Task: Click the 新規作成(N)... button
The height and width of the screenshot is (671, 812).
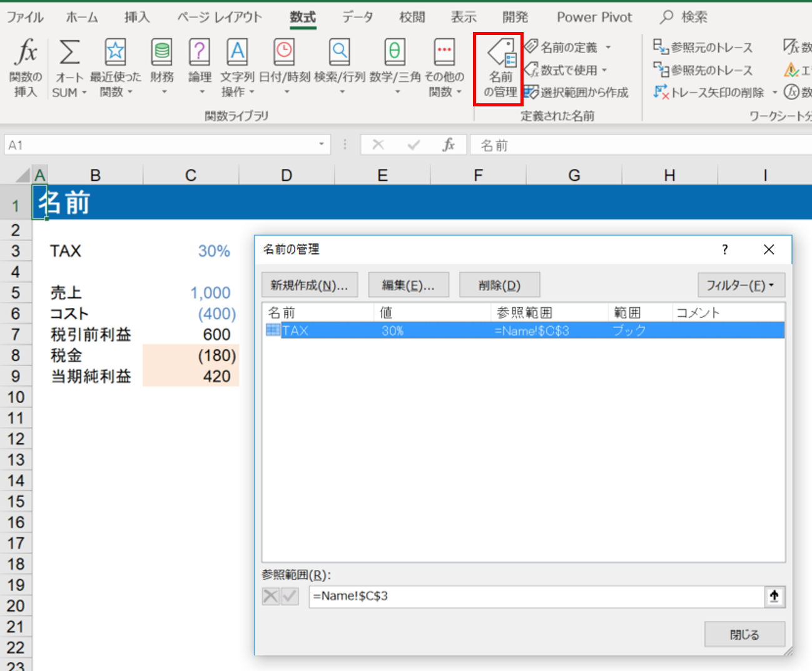Action: point(309,285)
